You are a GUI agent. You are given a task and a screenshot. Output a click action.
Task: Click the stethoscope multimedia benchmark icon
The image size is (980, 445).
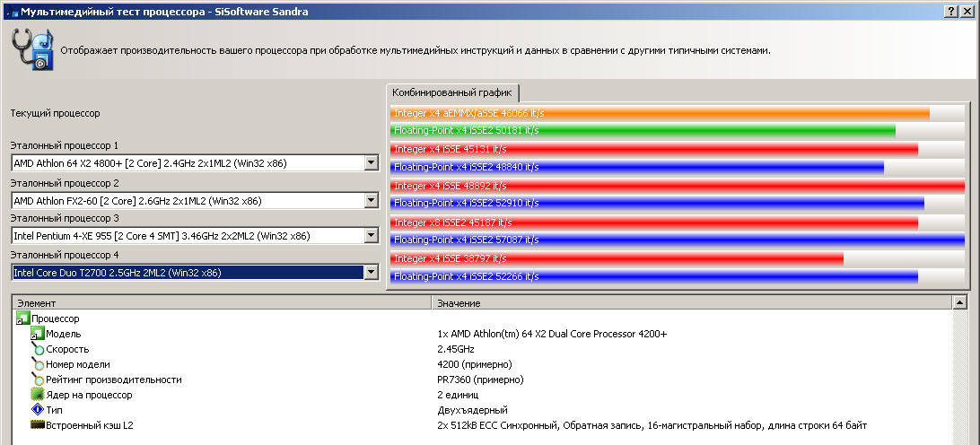[x=31, y=48]
